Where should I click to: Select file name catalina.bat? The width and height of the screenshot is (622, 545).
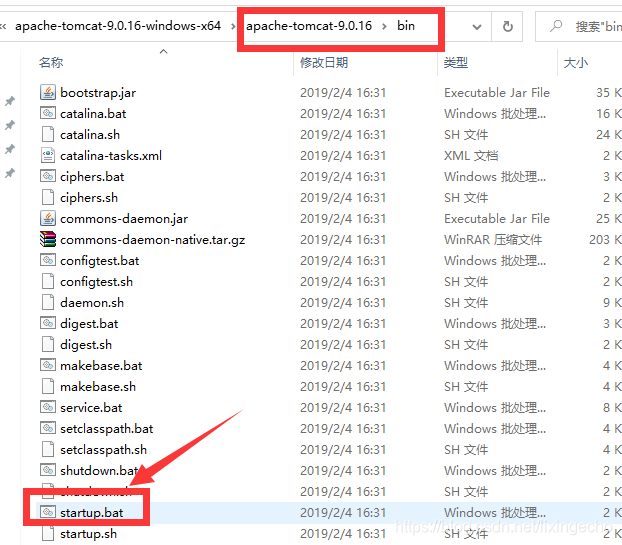click(93, 113)
